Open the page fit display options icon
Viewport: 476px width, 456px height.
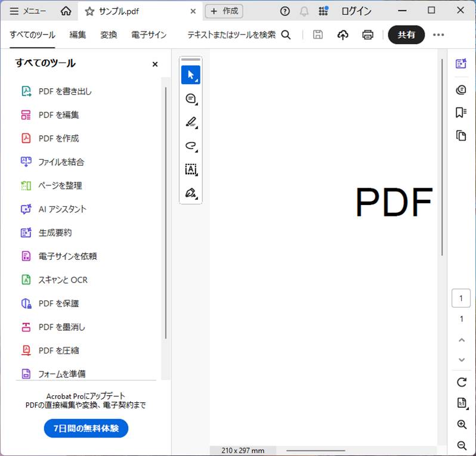(462, 403)
